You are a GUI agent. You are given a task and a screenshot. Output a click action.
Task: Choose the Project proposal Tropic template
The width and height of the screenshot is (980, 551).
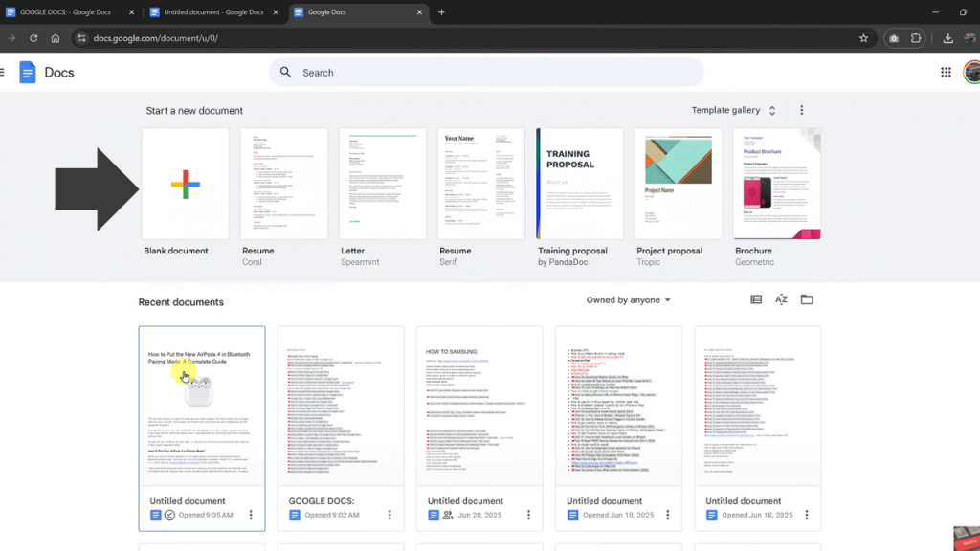679,184
